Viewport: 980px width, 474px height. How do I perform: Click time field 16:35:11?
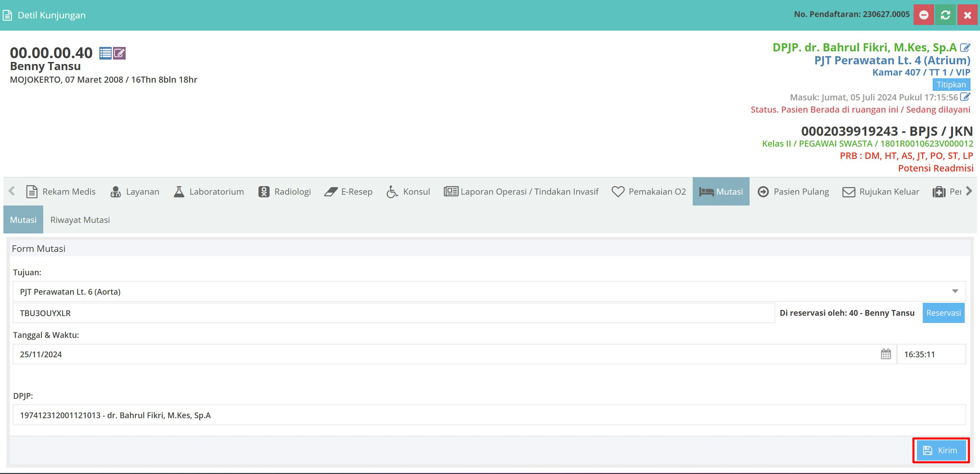tap(931, 354)
